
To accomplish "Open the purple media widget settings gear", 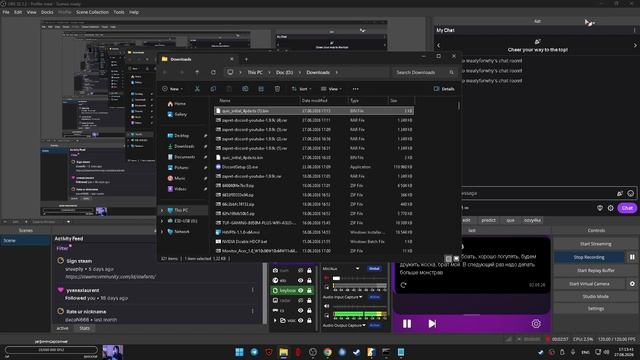I will [x=536, y=324].
